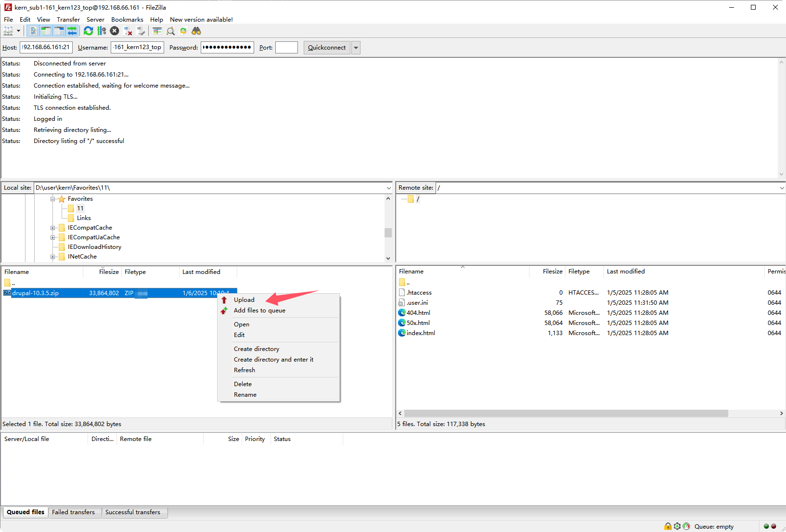The image size is (786, 532).
Task: Open the Site Manager icon
Action: 8,31
